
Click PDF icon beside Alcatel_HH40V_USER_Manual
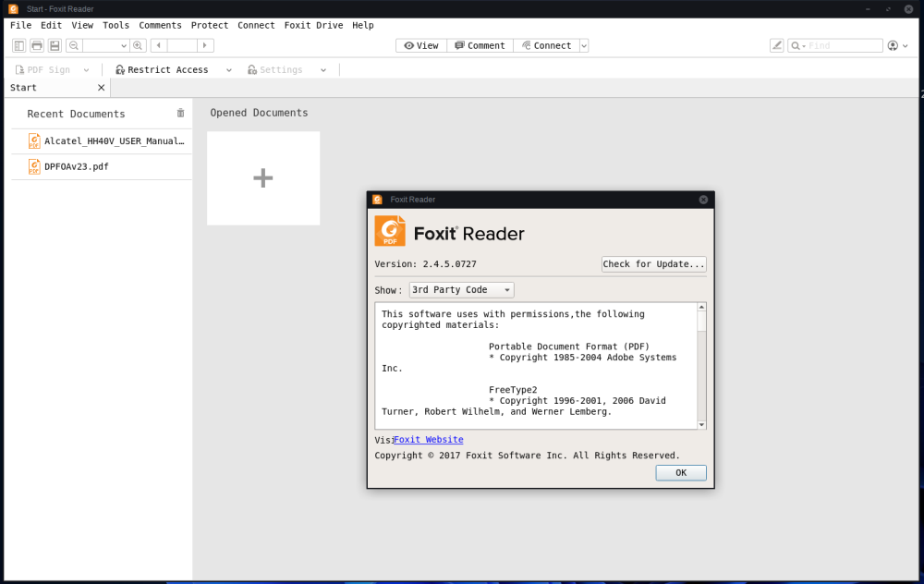click(34, 141)
